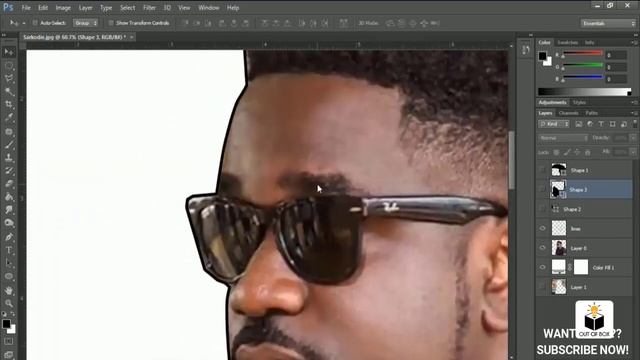Select the Dodge tool

coord(9,223)
